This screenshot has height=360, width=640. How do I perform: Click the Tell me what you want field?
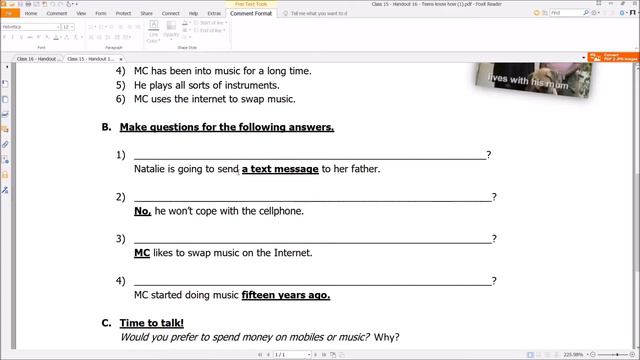pyautogui.click(x=318, y=13)
